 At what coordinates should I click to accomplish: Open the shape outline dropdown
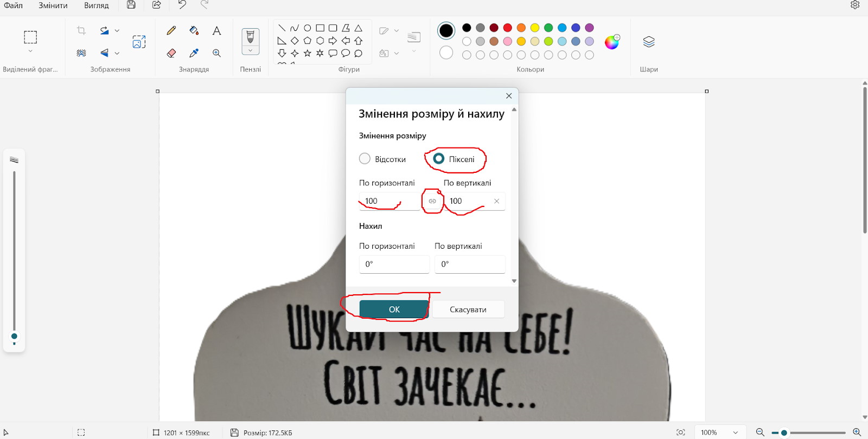(397, 31)
